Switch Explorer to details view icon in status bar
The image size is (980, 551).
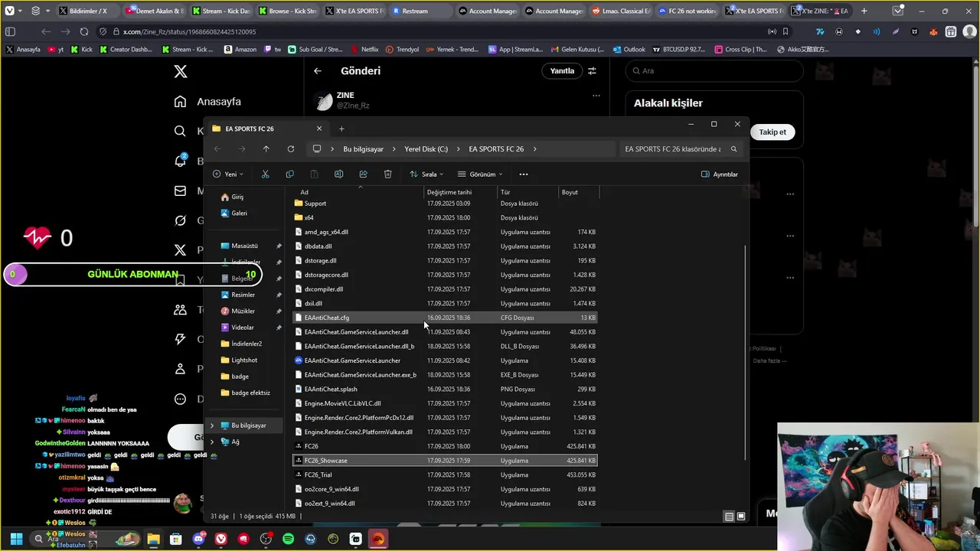pyautogui.click(x=729, y=517)
